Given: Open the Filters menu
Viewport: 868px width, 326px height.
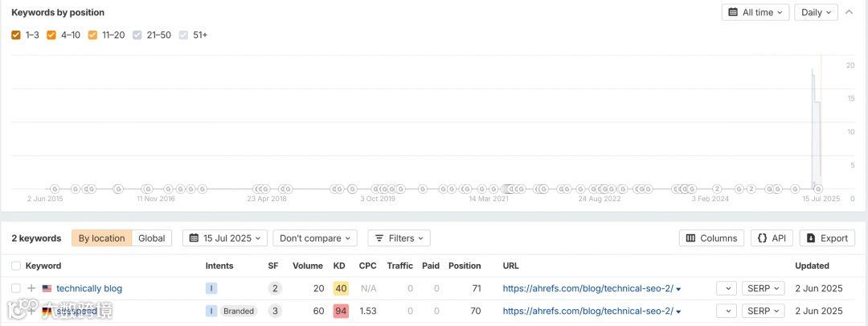Looking at the screenshot, I should pyautogui.click(x=399, y=238).
